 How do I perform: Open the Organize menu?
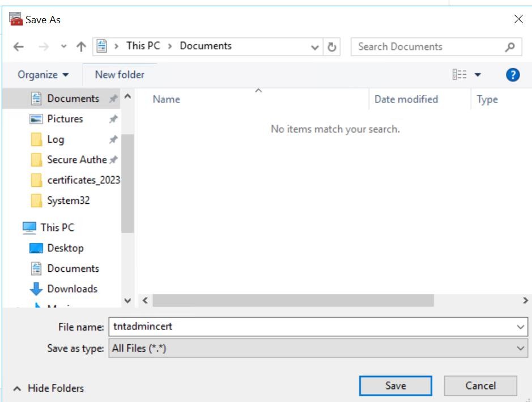click(x=43, y=75)
